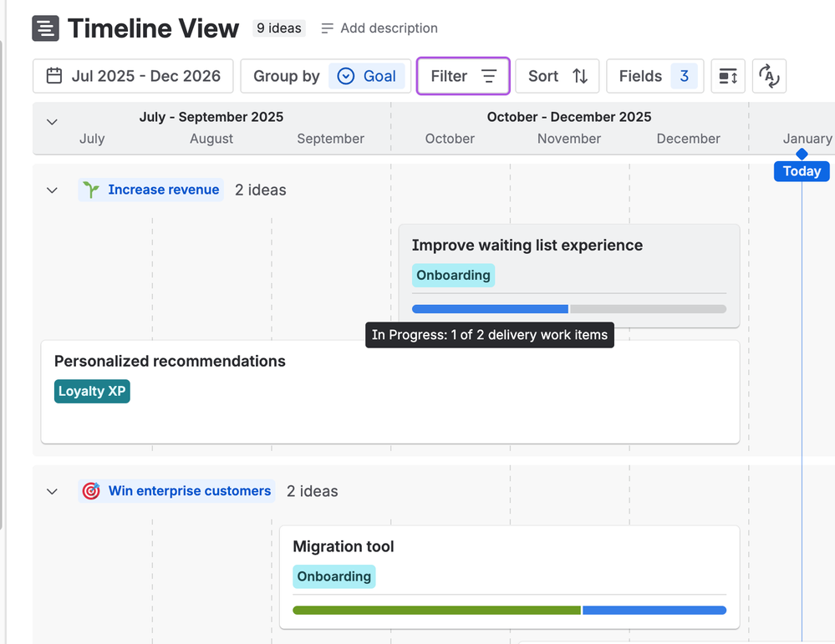Click the Increase revenue sprout icon

[91, 190]
